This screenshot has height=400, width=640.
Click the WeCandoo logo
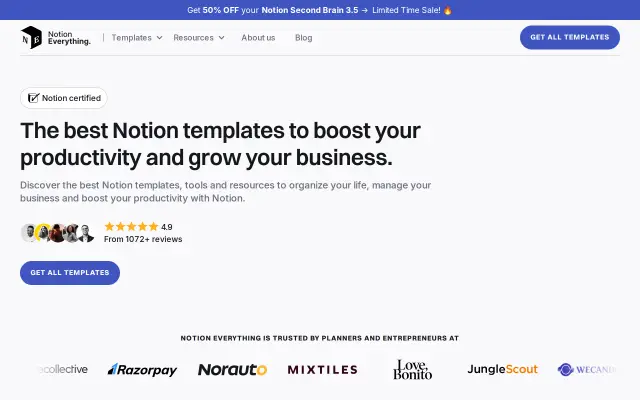coord(587,369)
